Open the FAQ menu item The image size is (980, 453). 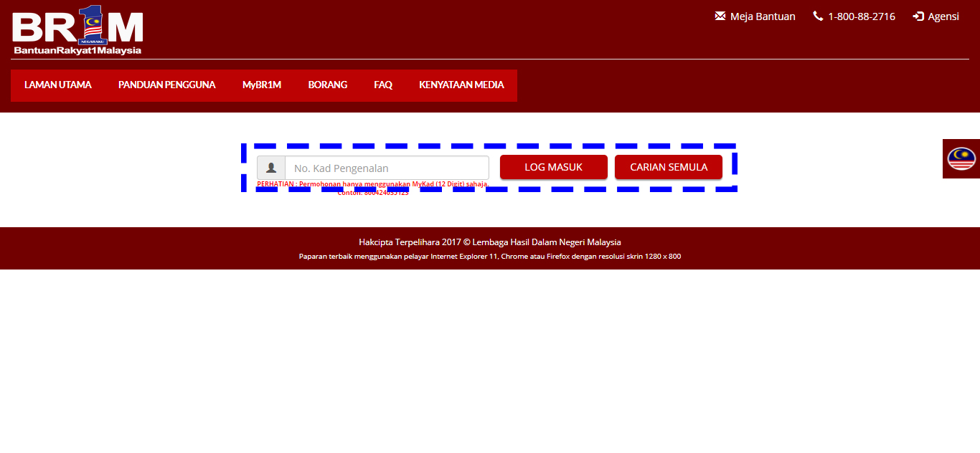(x=383, y=85)
